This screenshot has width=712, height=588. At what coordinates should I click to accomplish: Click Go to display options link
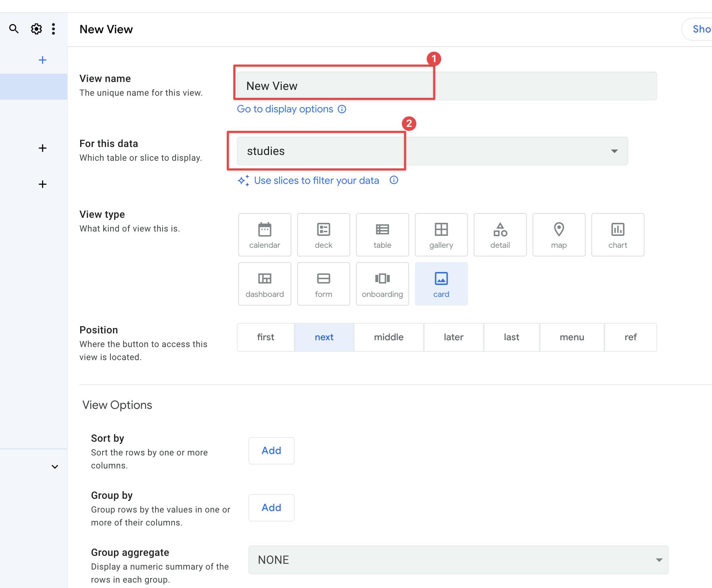[285, 109]
